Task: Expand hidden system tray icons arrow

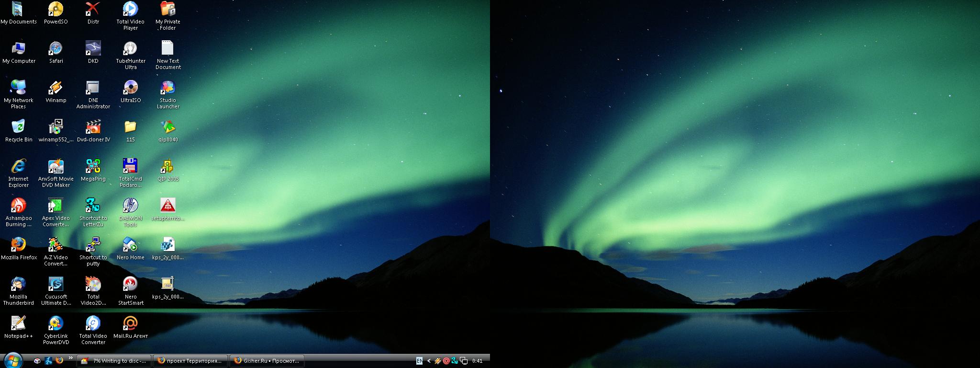Action: 429,361
